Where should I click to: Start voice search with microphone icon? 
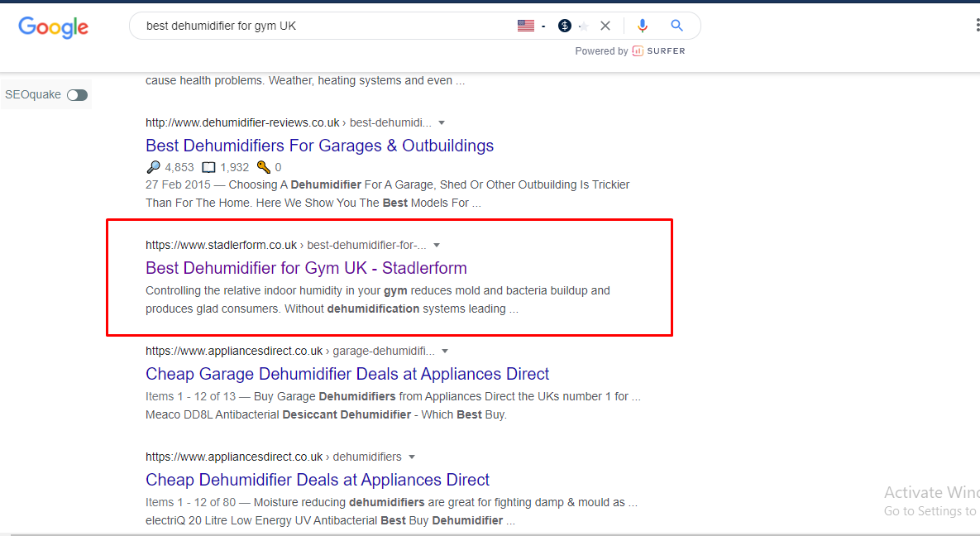tap(642, 26)
